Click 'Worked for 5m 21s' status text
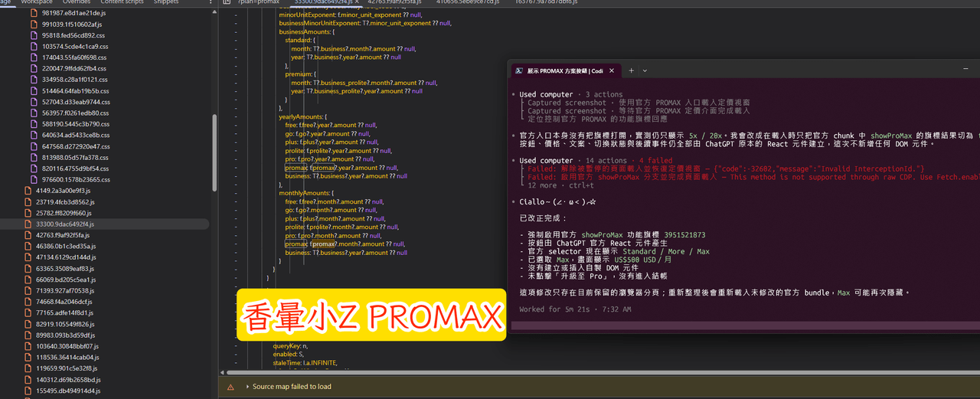Viewport: 980px width, 399px height. click(575, 309)
